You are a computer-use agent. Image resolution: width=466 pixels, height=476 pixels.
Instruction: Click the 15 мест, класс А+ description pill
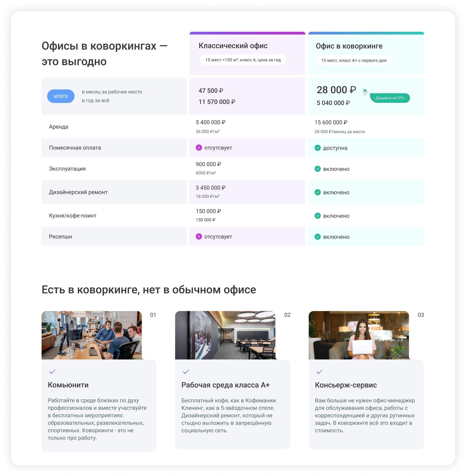coord(354,61)
